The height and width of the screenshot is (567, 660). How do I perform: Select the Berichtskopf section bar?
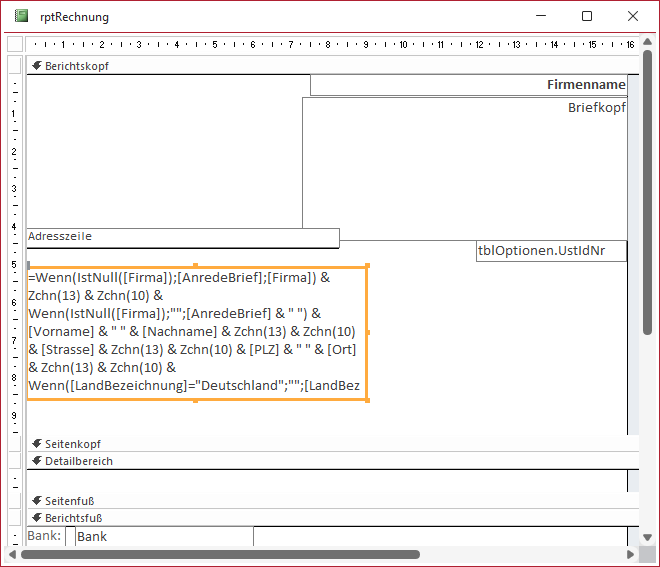tap(330, 66)
